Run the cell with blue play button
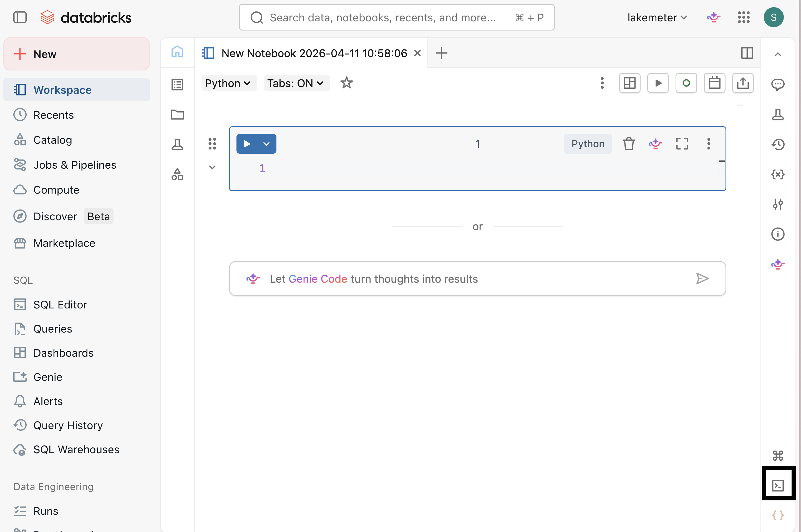 tap(247, 144)
